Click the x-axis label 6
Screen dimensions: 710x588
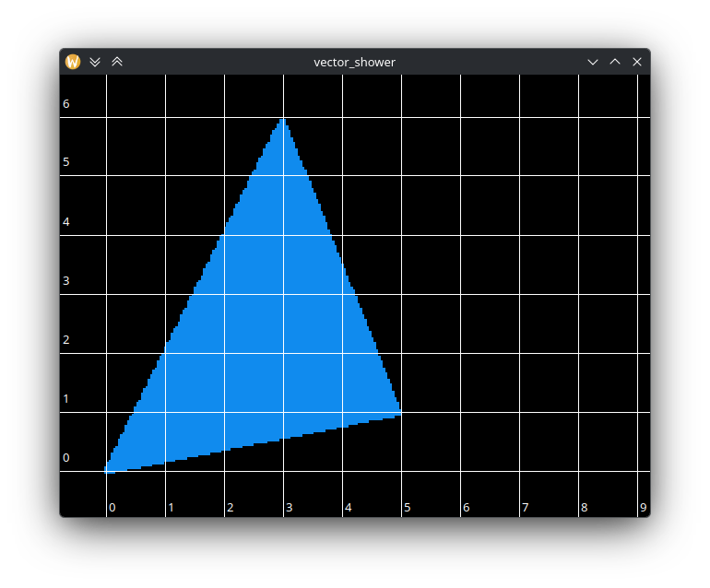click(467, 508)
